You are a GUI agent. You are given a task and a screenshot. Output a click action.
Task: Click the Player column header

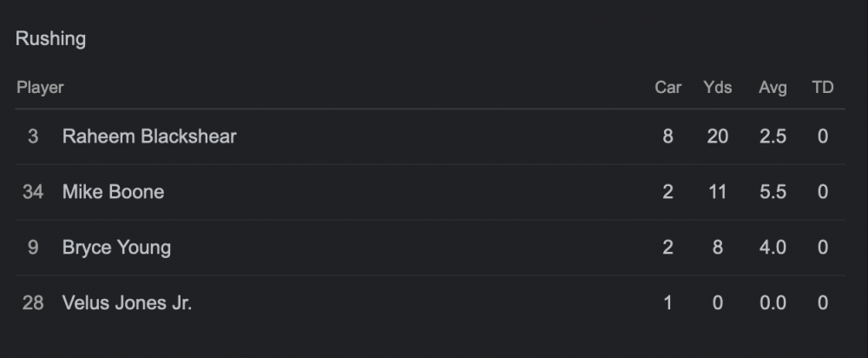point(40,88)
